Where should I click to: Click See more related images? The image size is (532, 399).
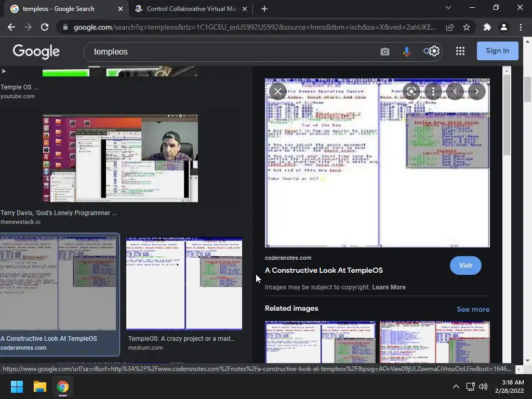(473, 309)
